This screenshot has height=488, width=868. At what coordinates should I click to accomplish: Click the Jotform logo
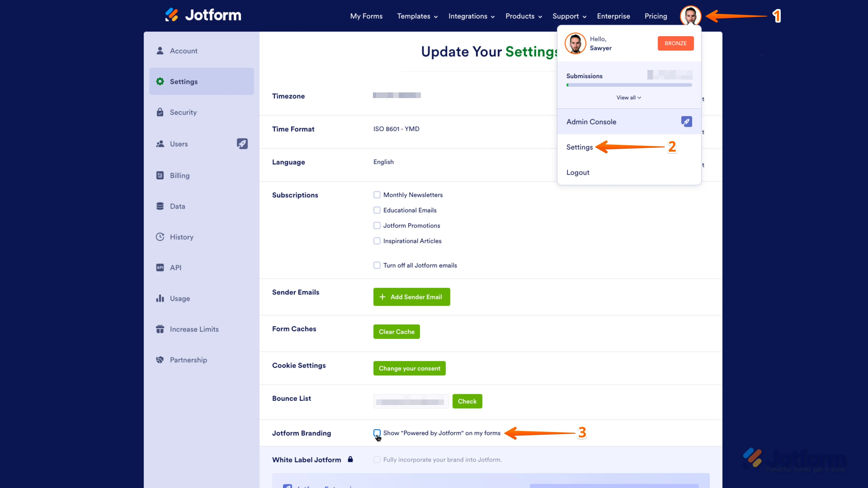[203, 14]
